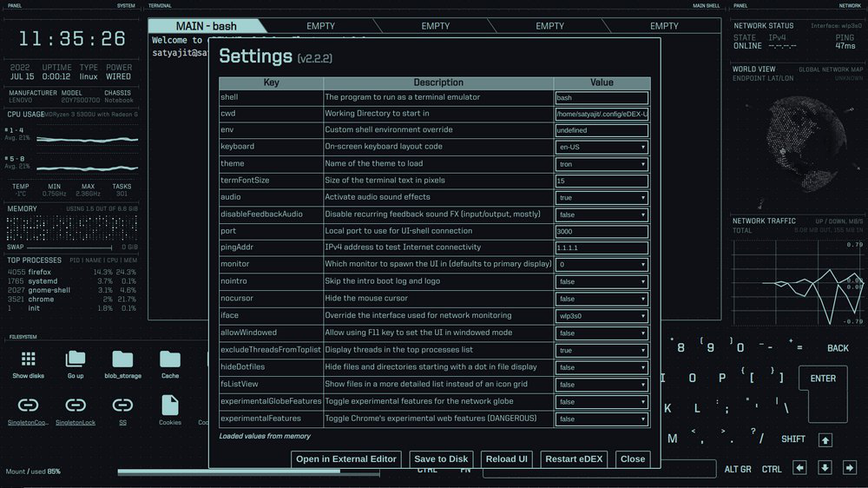Open the nointro dropdown
This screenshot has width=868, height=488.
602,282
